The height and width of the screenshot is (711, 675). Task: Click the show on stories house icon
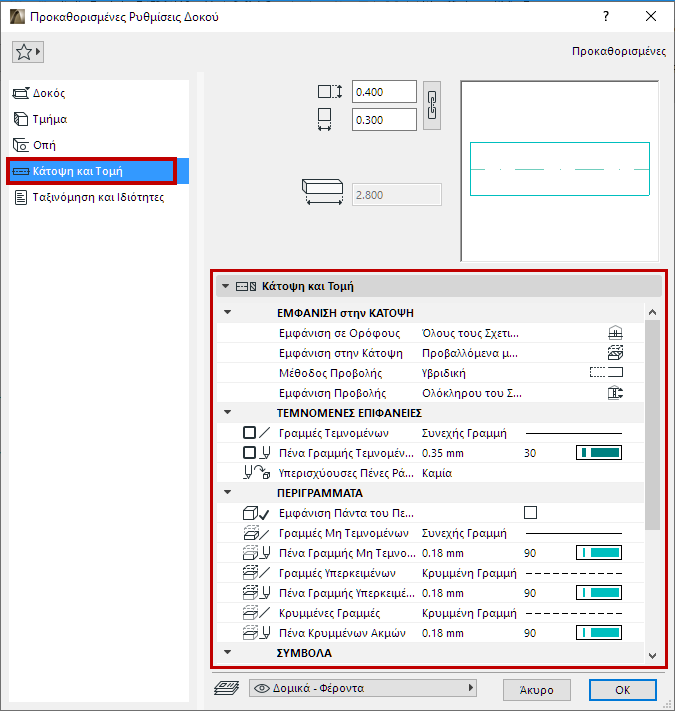(615, 333)
